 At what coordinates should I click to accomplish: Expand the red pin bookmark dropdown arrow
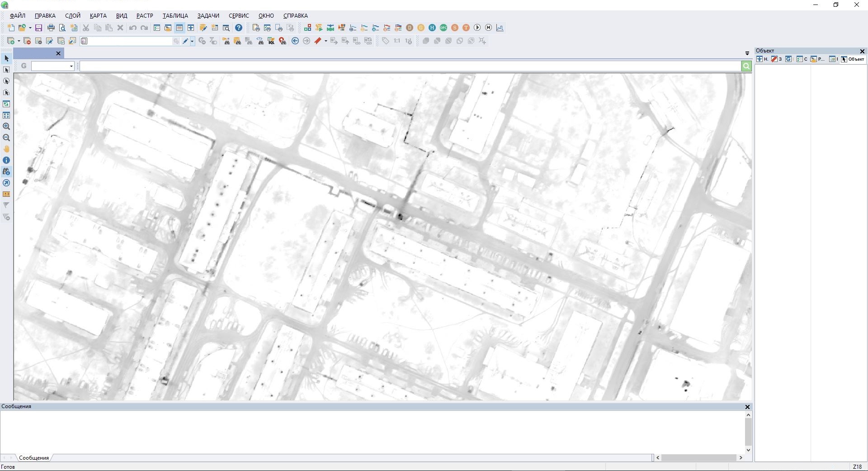pyautogui.click(x=325, y=41)
